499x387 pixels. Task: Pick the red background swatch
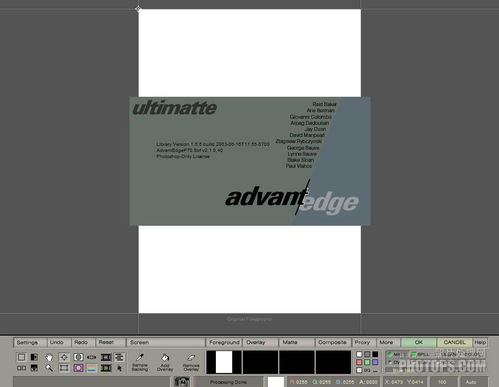[359, 362]
